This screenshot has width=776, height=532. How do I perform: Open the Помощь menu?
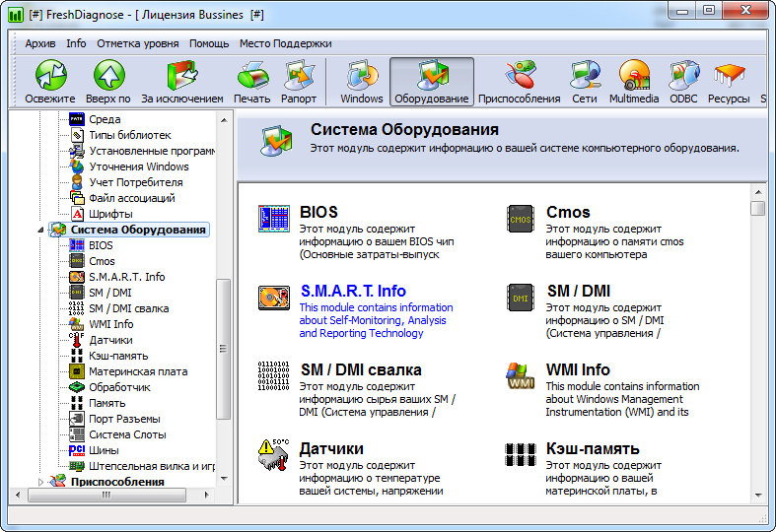tap(209, 43)
